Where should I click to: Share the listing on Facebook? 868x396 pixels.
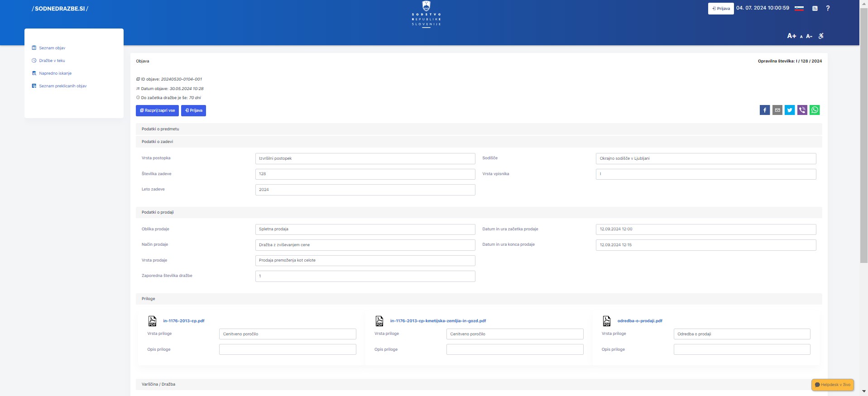[764, 110]
